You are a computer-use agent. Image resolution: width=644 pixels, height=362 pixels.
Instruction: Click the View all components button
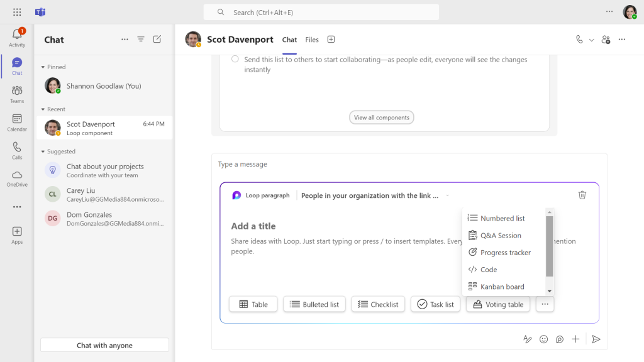[381, 117]
